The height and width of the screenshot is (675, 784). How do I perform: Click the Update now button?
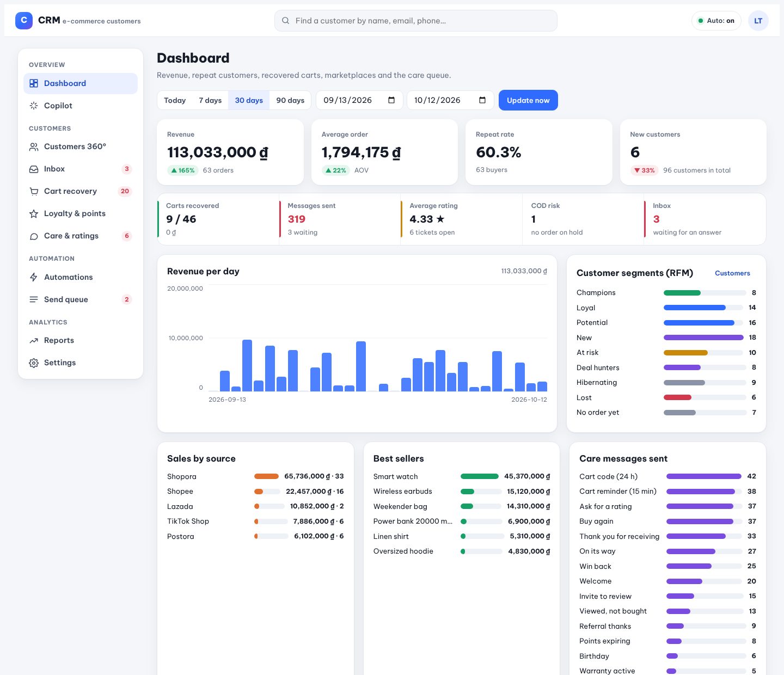coord(528,100)
